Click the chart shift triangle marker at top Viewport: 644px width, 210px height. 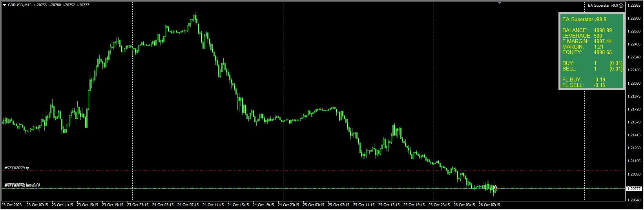pos(500,3)
